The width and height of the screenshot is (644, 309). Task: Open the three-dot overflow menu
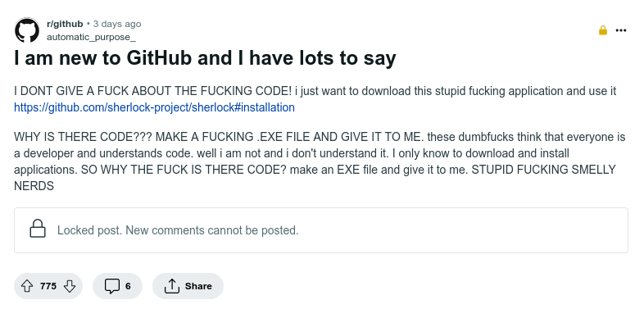pyautogui.click(x=621, y=30)
